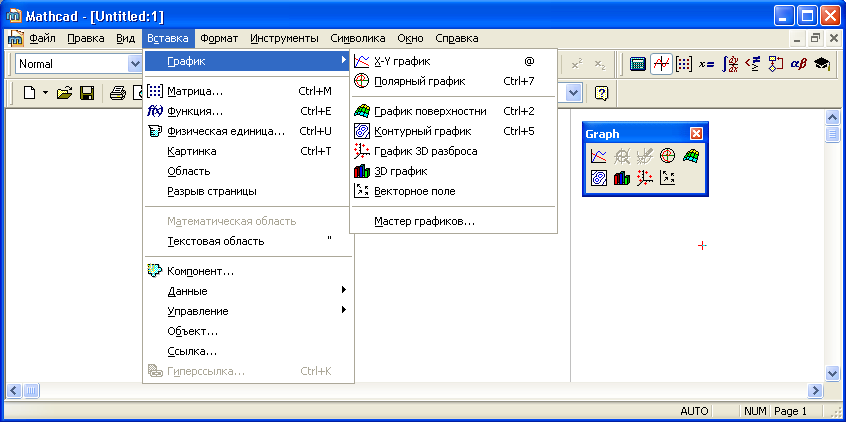Insert Разрыв страницы
The width and height of the screenshot is (846, 422).
(x=249, y=191)
